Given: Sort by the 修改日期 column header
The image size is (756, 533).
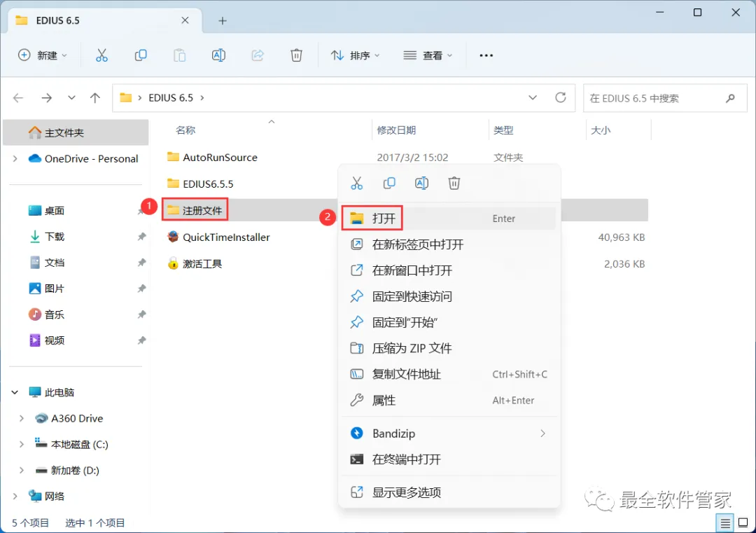Looking at the screenshot, I should tap(396, 130).
